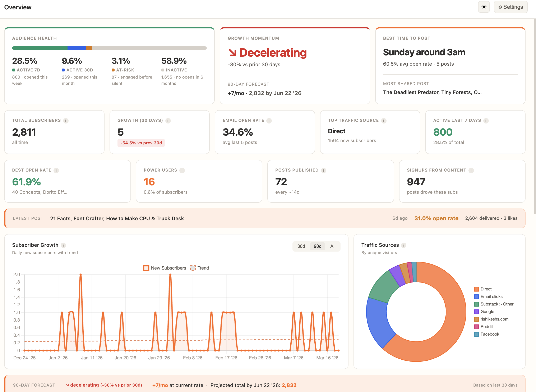
Task: Toggle dark mode with the sun icon
Action: point(484,7)
